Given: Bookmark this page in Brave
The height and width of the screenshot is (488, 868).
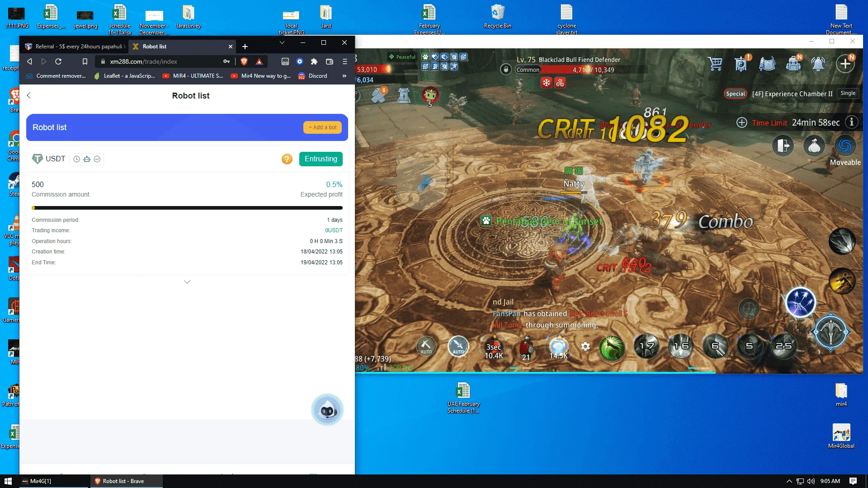Looking at the screenshot, I should pos(85,61).
